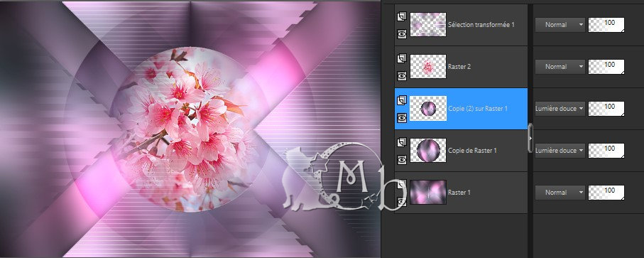Screen dimensions: 644x258
Task: Click opacity field of Copie de Raster 1
Action: click(606, 151)
